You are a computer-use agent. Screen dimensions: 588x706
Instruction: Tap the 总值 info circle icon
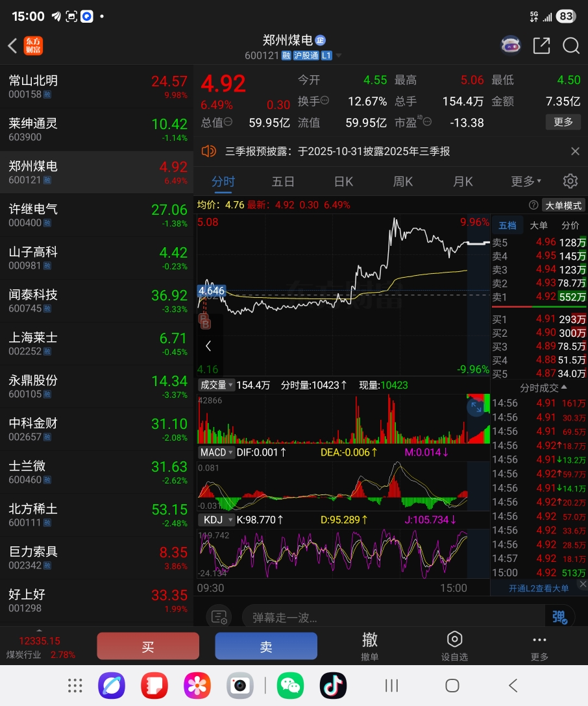click(x=228, y=121)
